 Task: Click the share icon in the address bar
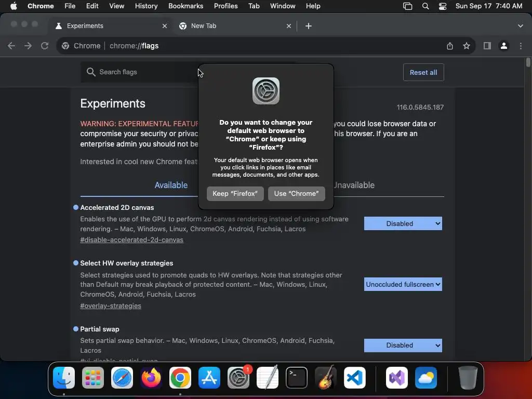click(450, 46)
